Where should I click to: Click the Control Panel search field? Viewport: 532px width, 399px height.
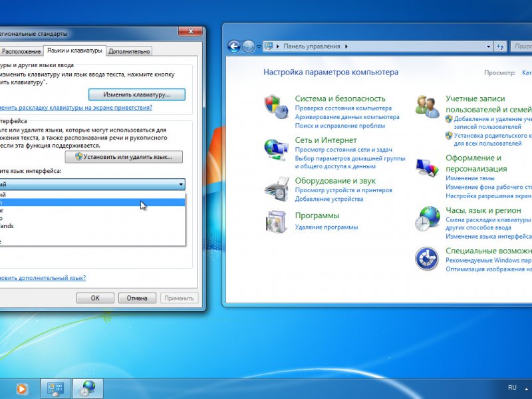522,47
